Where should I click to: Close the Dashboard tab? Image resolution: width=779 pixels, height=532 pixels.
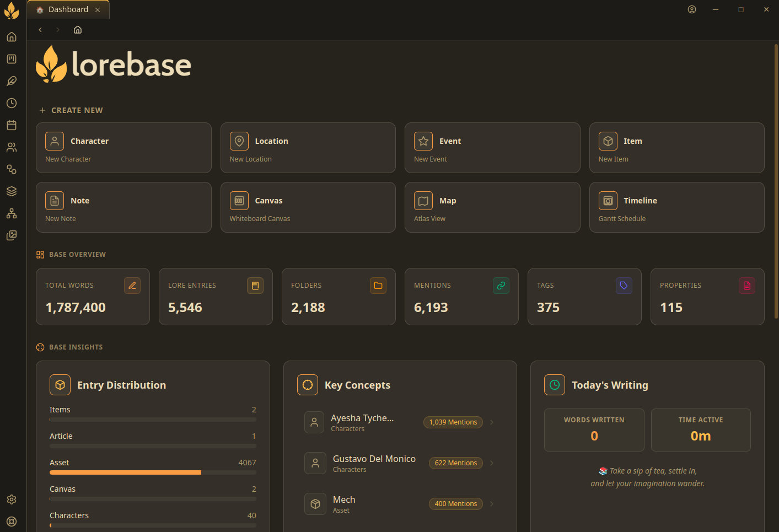click(x=98, y=10)
